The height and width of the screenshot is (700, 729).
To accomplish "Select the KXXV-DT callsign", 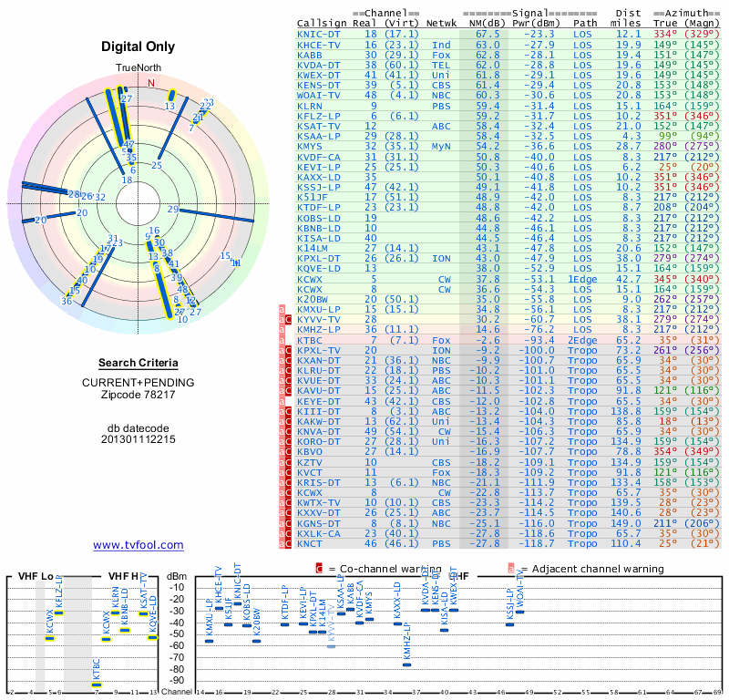I will point(318,512).
